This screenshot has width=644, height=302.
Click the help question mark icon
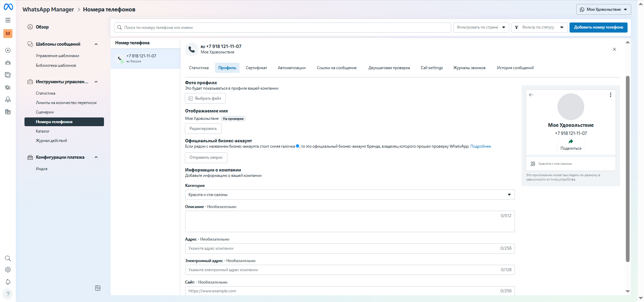point(8,294)
